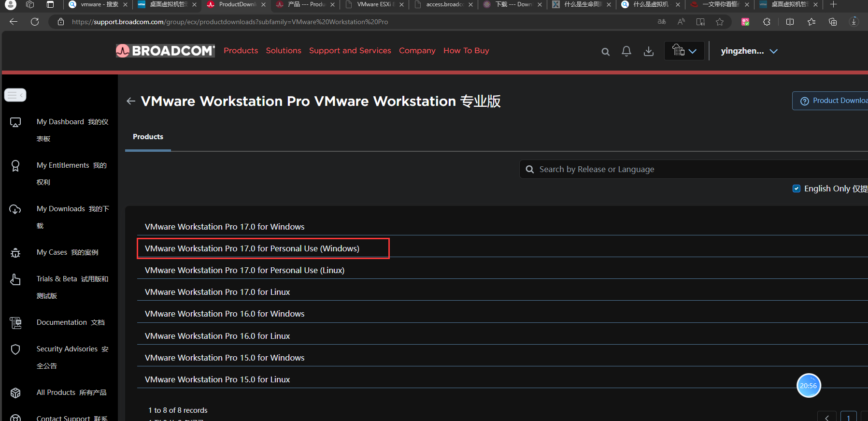Add page to favorites star icon
This screenshot has height=421, width=868.
click(720, 22)
